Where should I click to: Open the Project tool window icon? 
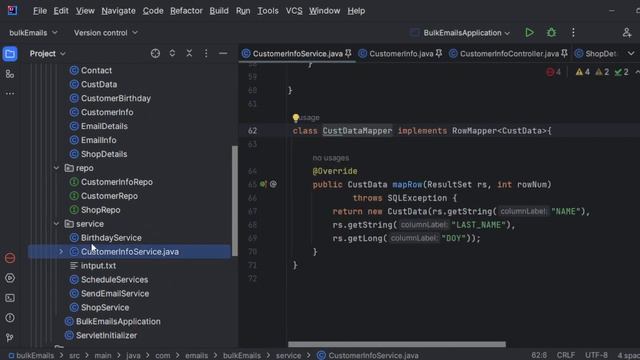[10, 54]
